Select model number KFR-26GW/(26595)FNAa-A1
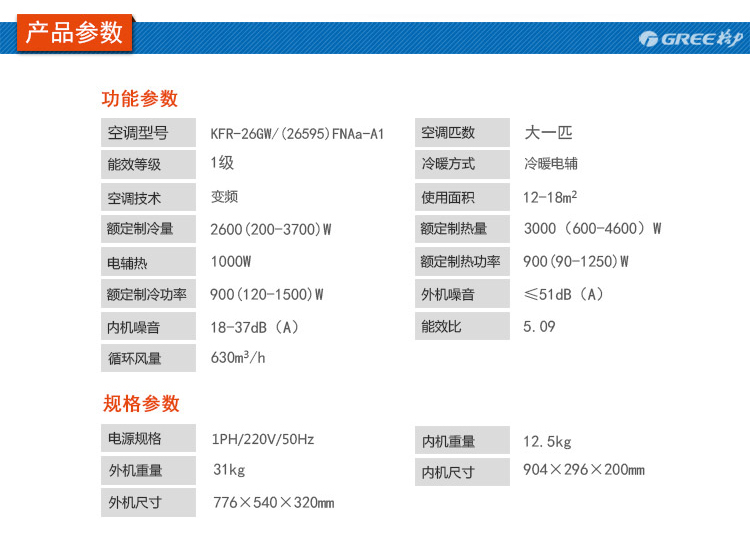 point(297,134)
